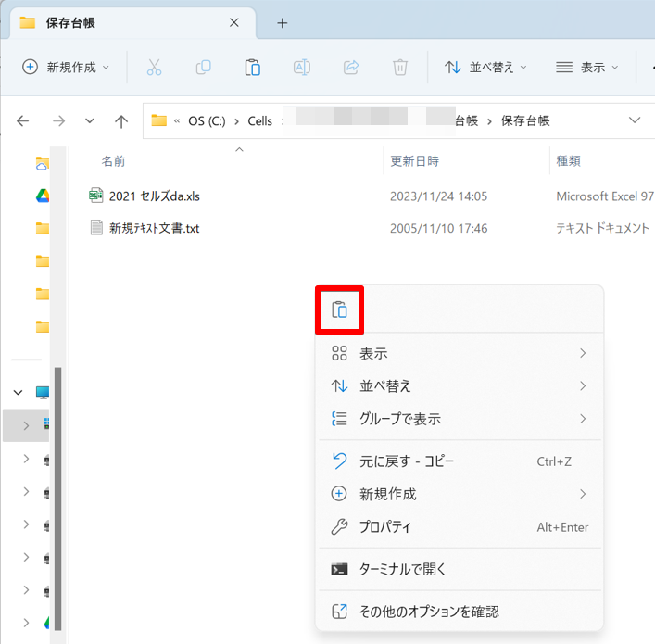This screenshot has width=655, height=644.
Task: Click the Copy icon in toolbar
Action: pos(204,68)
